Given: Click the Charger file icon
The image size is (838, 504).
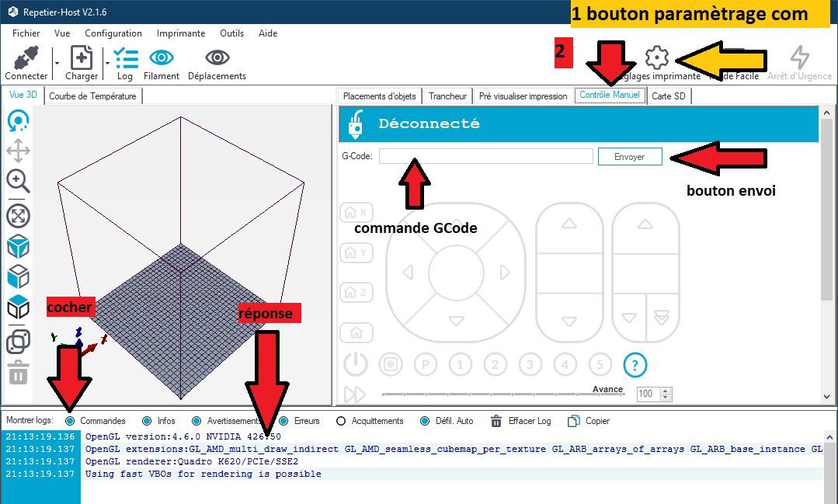Looking at the screenshot, I should (x=82, y=57).
